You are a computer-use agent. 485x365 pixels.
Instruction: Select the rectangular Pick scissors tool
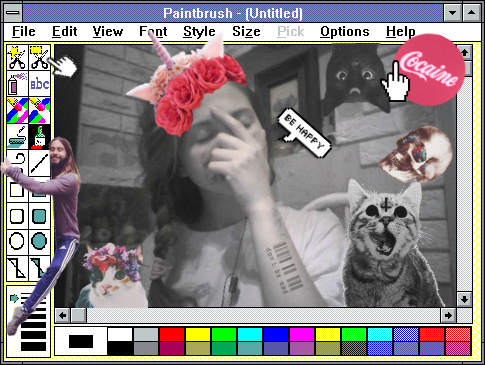39,57
